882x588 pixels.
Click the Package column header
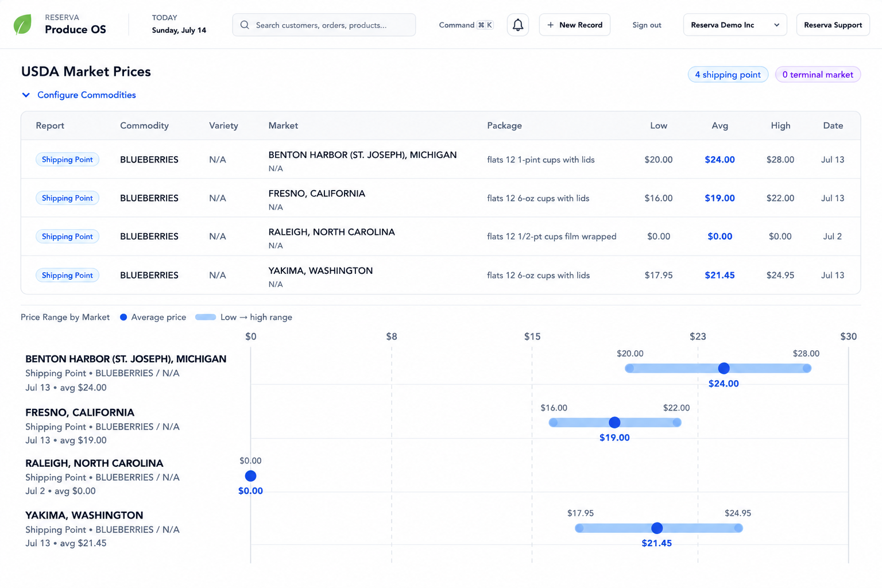click(504, 126)
